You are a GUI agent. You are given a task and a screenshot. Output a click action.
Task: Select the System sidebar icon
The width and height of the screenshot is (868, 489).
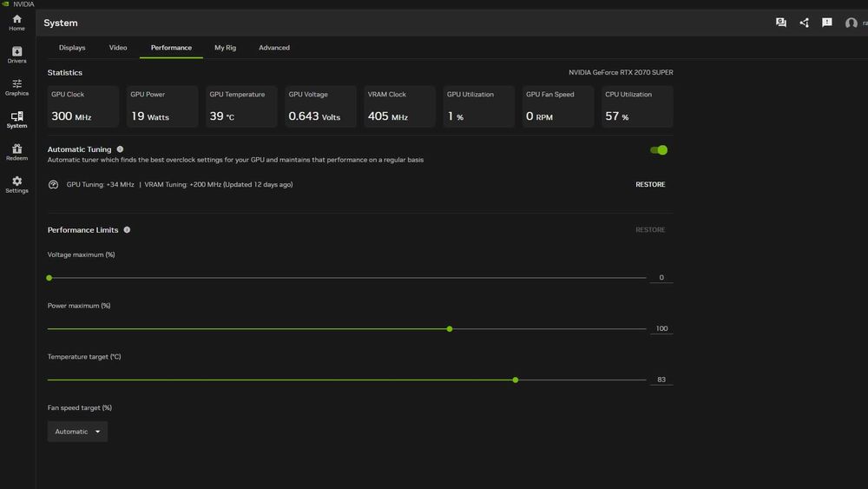[16, 120]
